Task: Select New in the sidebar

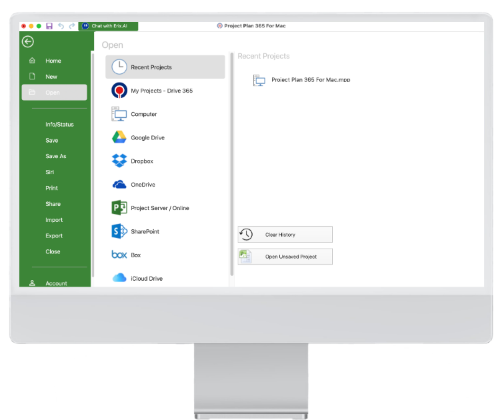Action: coord(51,77)
